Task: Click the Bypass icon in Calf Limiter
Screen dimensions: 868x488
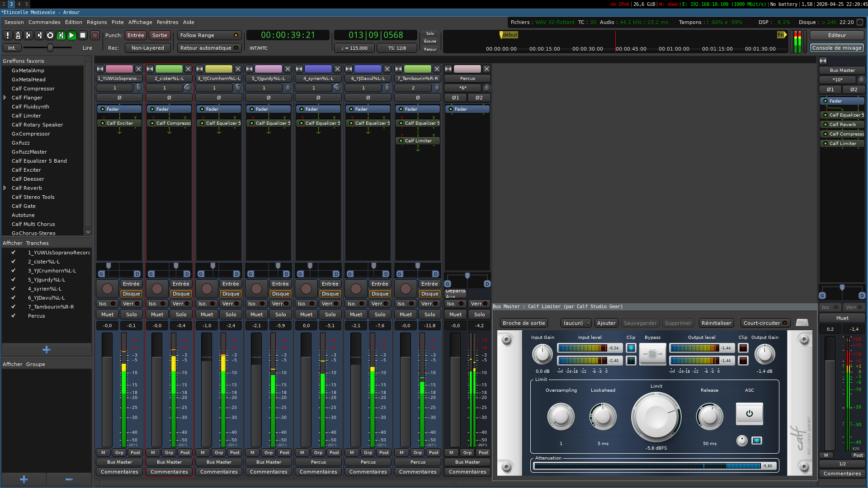Action: [652, 354]
